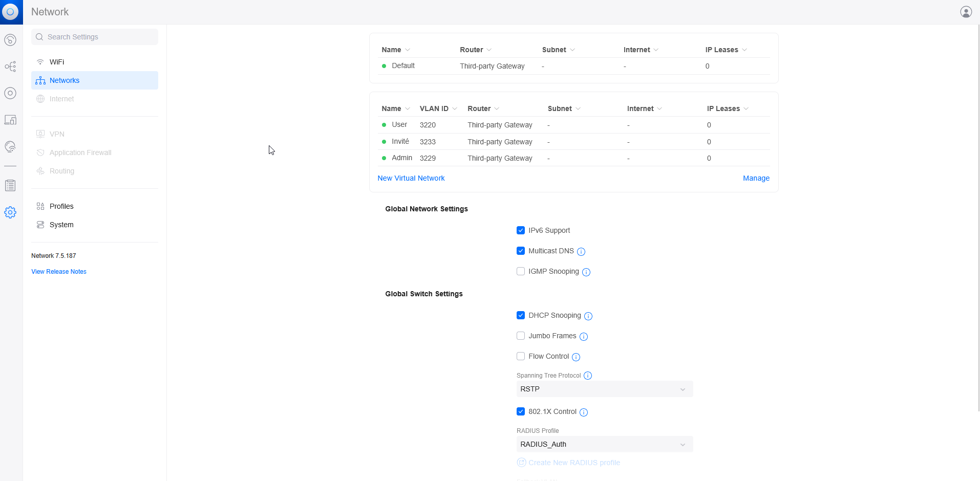Disable the IPv6 Support checkbox

521,230
